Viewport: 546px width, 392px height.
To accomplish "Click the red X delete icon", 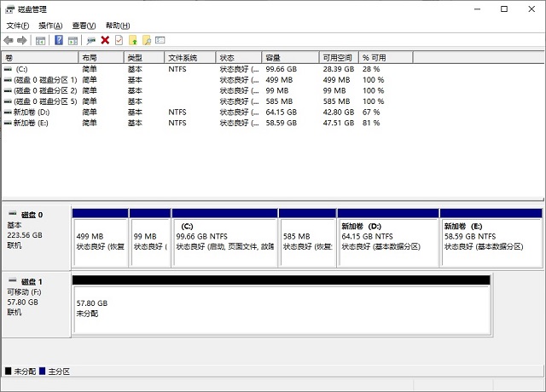I will [105, 40].
